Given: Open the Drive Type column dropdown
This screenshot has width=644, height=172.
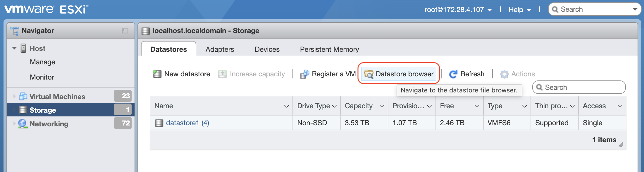Looking at the screenshot, I should pyautogui.click(x=334, y=106).
